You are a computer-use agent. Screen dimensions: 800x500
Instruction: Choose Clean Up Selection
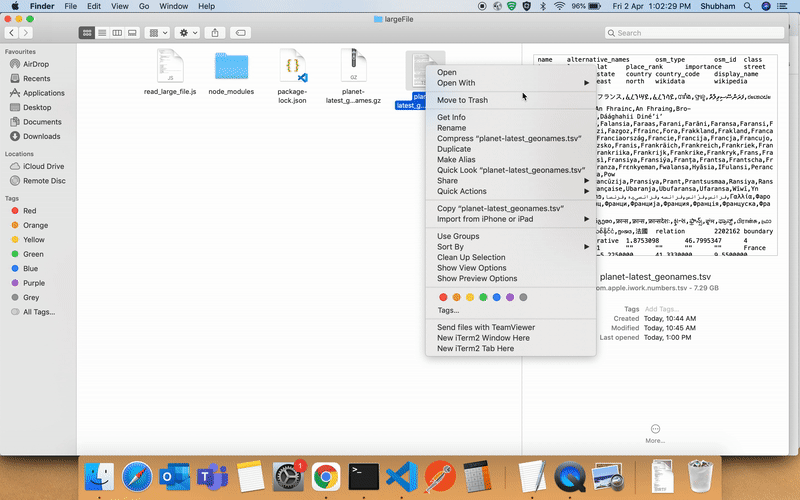pos(511,257)
